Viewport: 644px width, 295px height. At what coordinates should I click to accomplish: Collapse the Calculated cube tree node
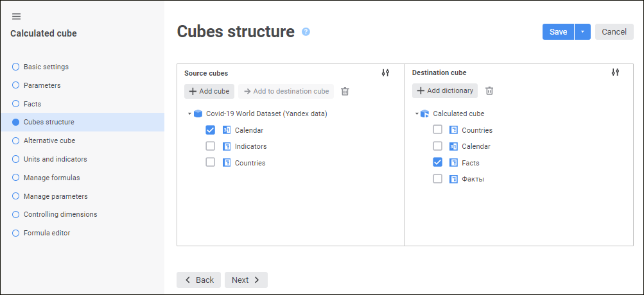coord(417,114)
